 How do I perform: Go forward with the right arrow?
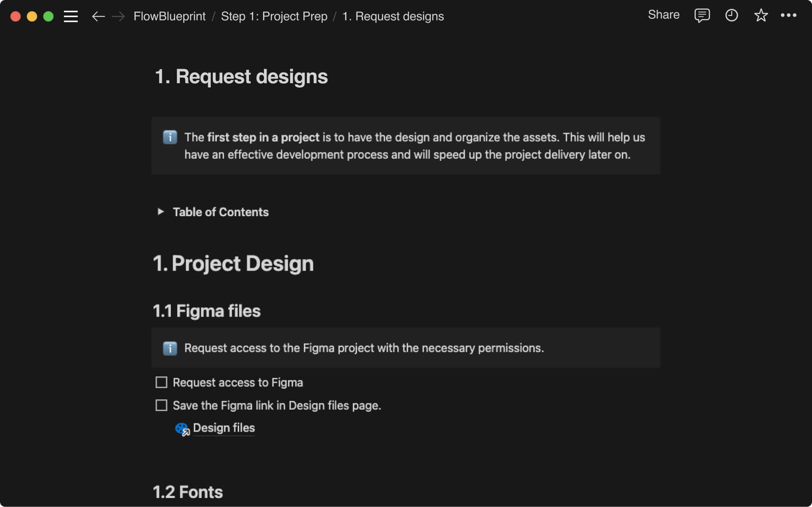(118, 16)
